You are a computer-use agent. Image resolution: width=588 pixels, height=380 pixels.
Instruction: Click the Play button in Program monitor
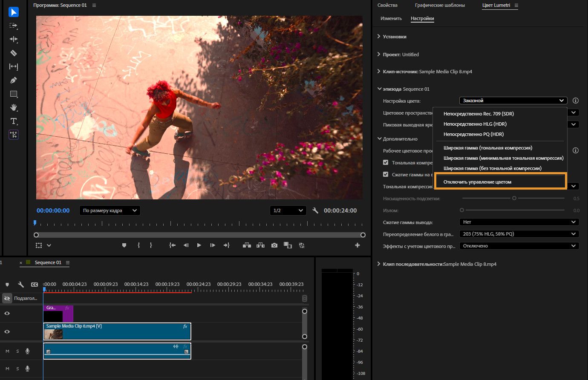point(199,245)
